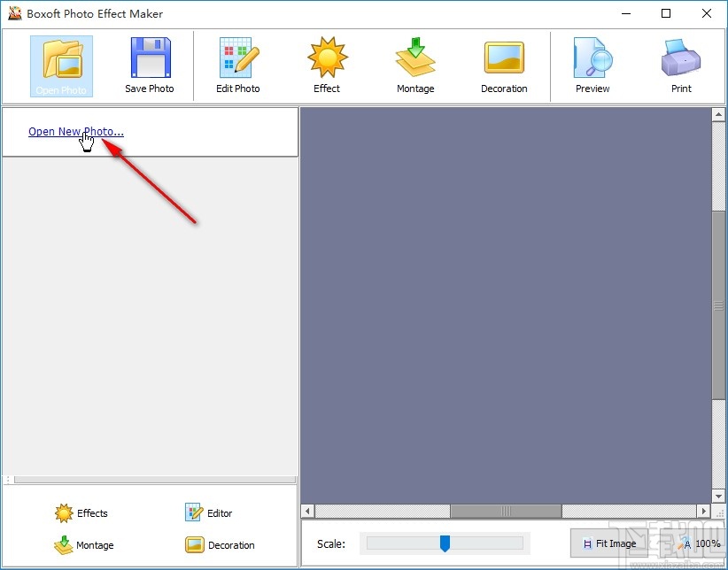This screenshot has width=728, height=570.
Task: Click the horizontal scrollbar left arrow
Action: (308, 512)
